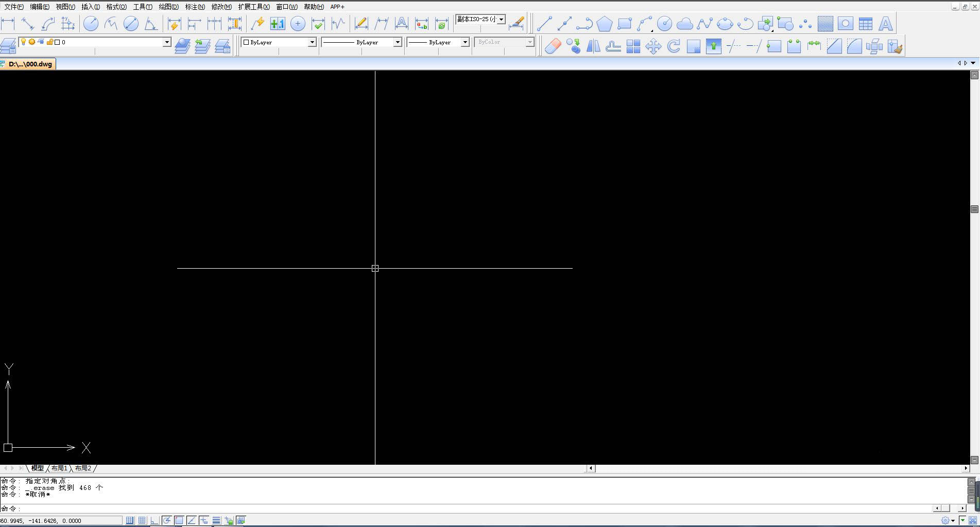This screenshot has height=527, width=980.
Task: Open the 绘图 menu
Action: pos(169,7)
